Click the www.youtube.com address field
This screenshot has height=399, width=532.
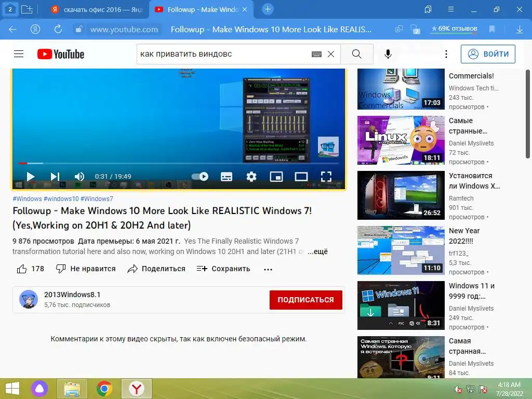tap(124, 30)
